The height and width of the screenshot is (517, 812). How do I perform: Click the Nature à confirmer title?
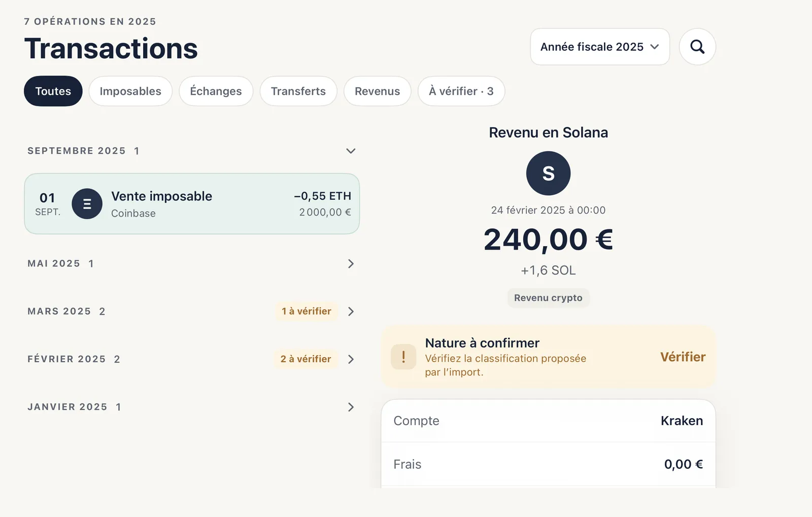pyautogui.click(x=482, y=343)
